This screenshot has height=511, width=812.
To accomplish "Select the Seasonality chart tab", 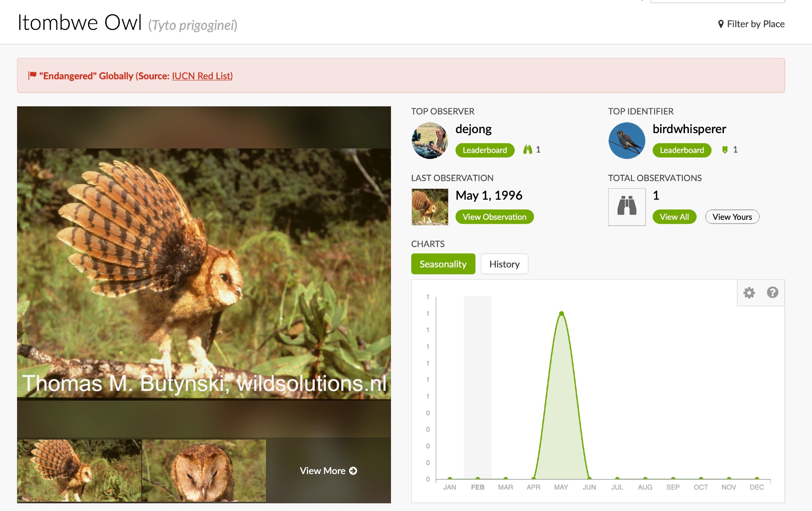I will [x=443, y=264].
